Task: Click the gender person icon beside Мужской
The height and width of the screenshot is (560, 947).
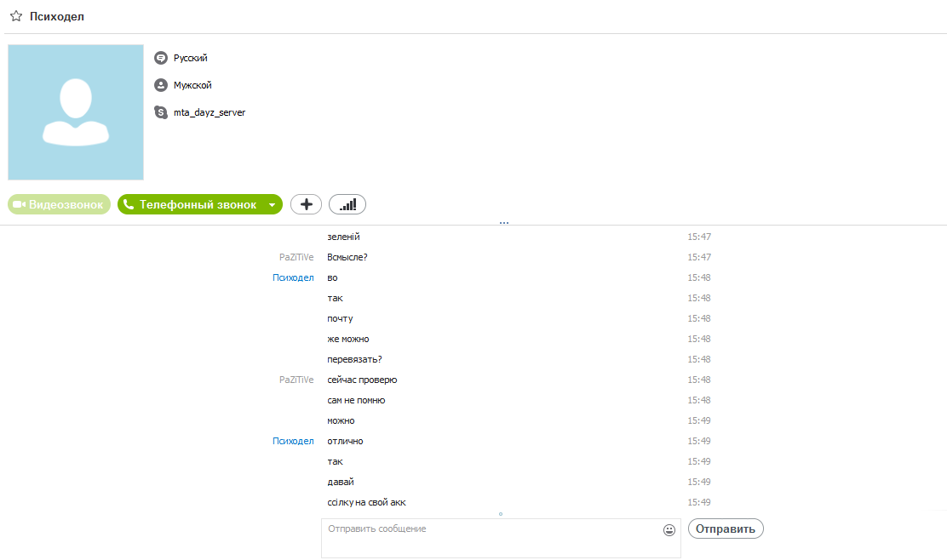Action: tap(161, 85)
